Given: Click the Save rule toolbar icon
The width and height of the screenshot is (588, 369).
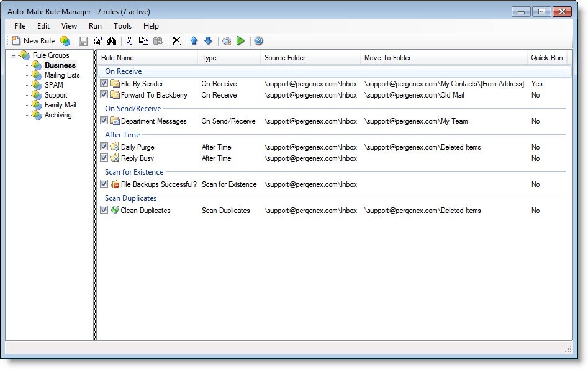Looking at the screenshot, I should [84, 40].
